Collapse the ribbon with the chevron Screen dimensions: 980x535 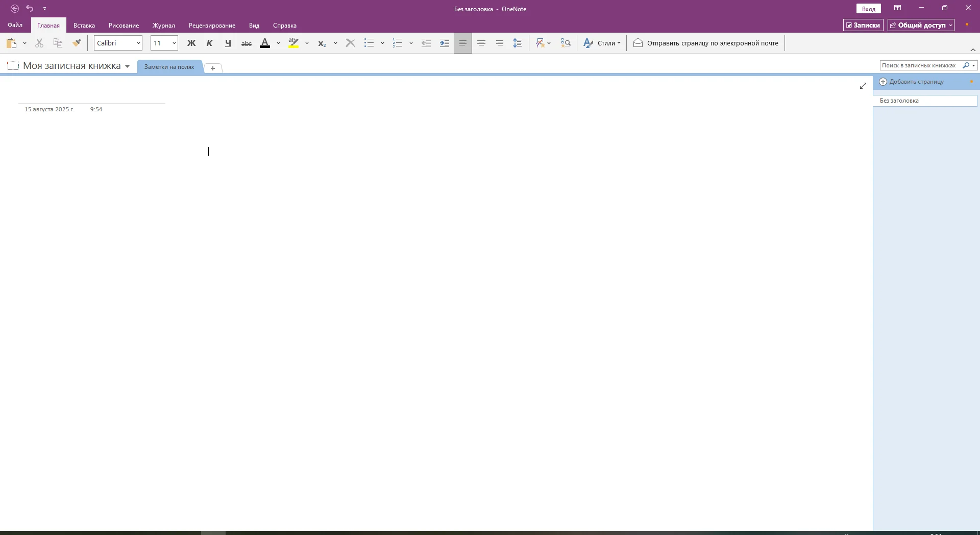(973, 50)
